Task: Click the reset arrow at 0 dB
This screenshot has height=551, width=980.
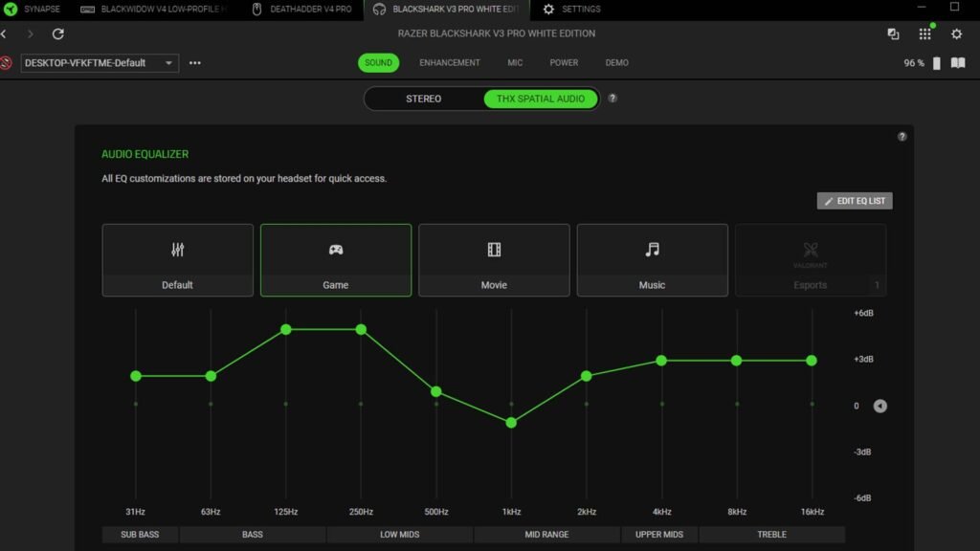Action: coord(880,406)
